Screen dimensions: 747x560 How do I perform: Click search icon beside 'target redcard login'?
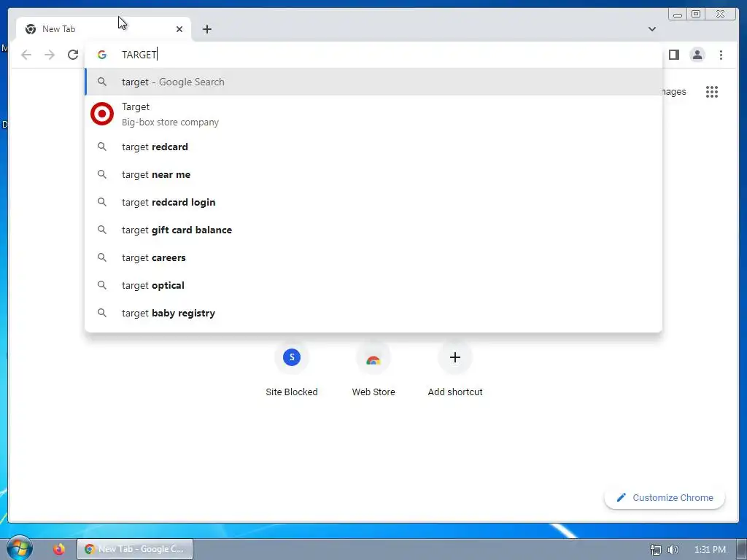[102, 202]
